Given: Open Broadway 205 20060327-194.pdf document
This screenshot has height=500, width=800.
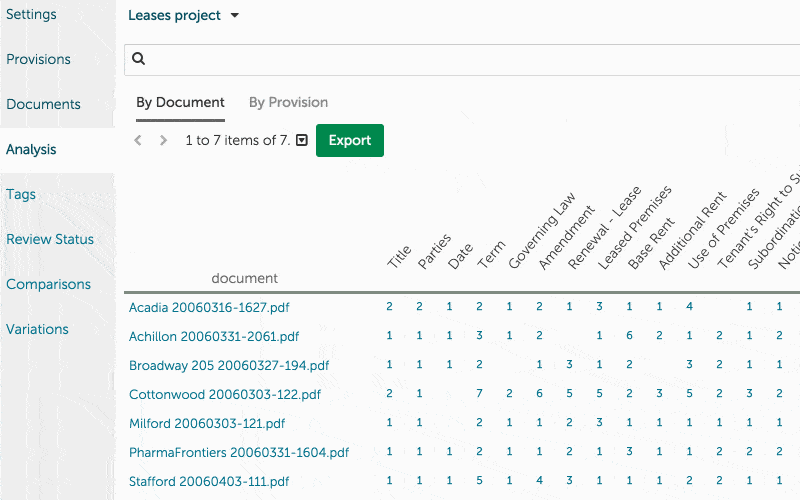Looking at the screenshot, I should pyautogui.click(x=229, y=365).
